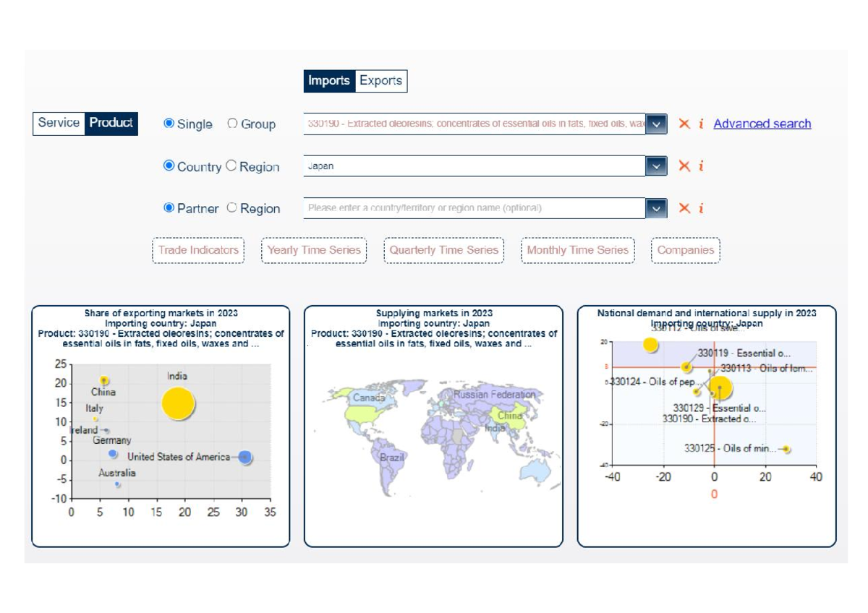Open product info via the i icon
This screenshot has width=868, height=613.
(701, 124)
